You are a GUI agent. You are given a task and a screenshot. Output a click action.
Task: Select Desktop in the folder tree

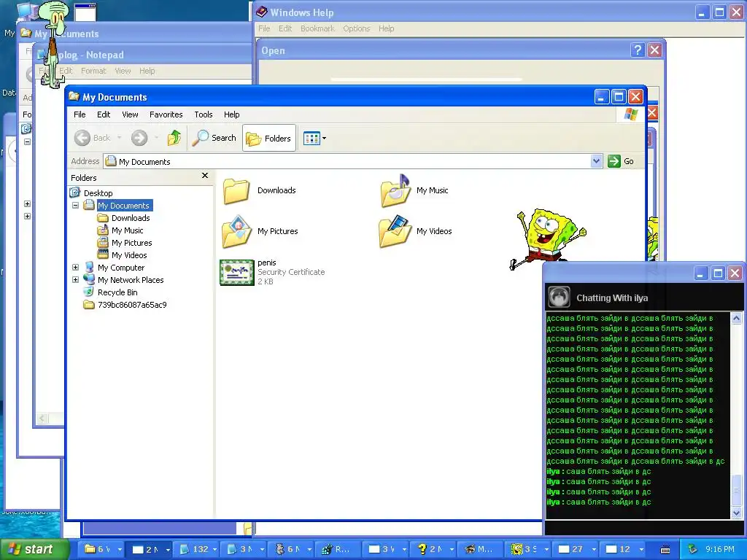[98, 192]
